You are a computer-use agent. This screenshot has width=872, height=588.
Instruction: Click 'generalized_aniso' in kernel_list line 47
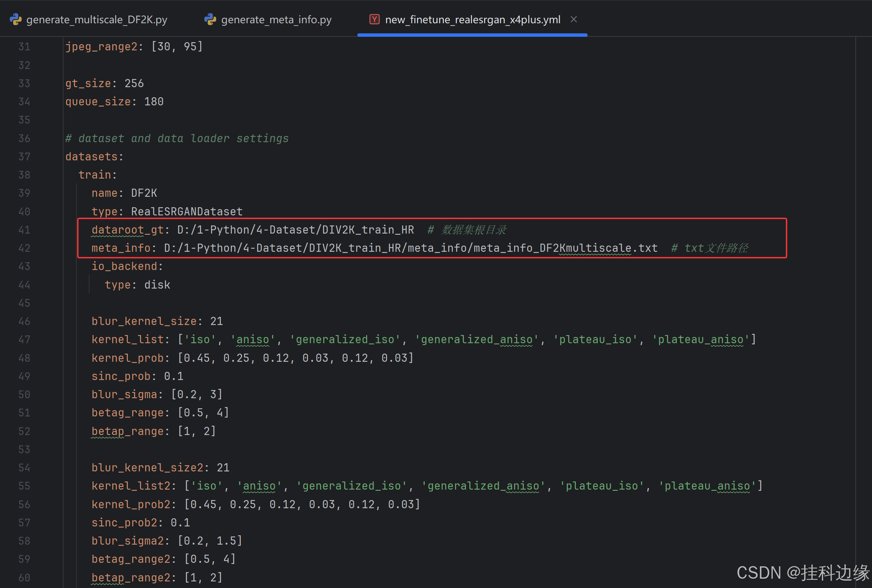[x=476, y=339]
